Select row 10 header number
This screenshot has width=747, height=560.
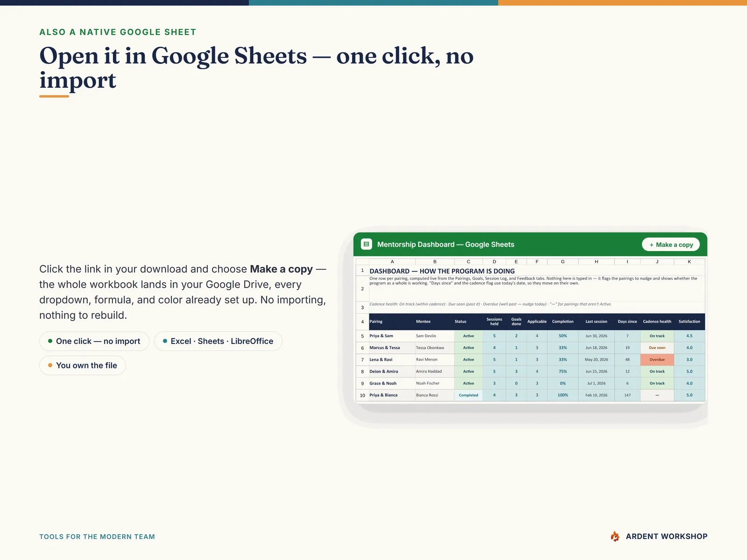[x=362, y=395]
